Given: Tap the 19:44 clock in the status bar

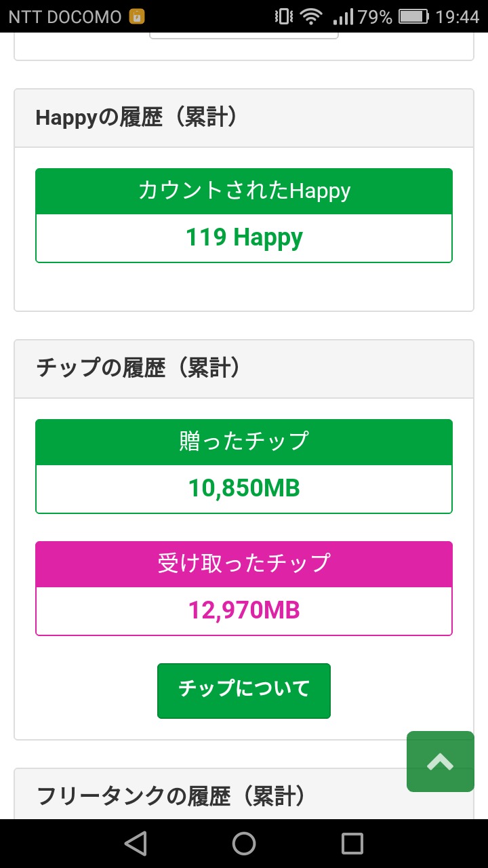Looking at the screenshot, I should click(x=457, y=17).
